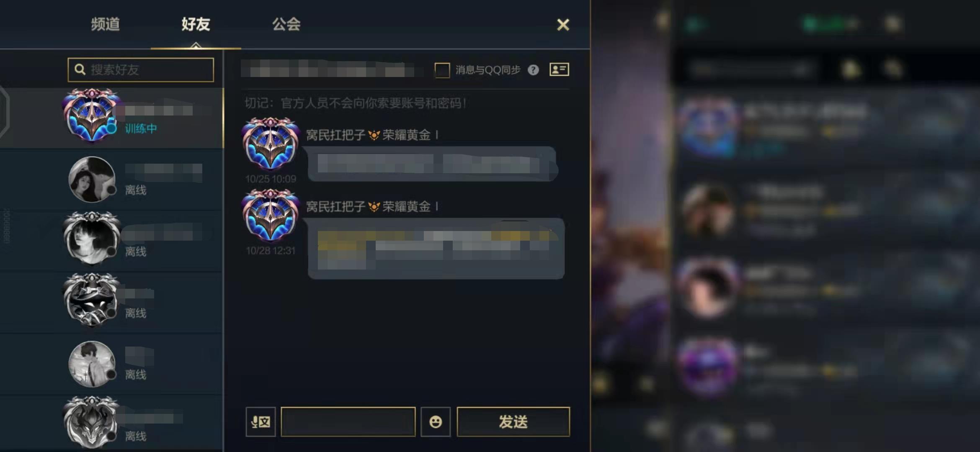Select the 好友 tab
The height and width of the screenshot is (452, 980).
click(x=196, y=24)
